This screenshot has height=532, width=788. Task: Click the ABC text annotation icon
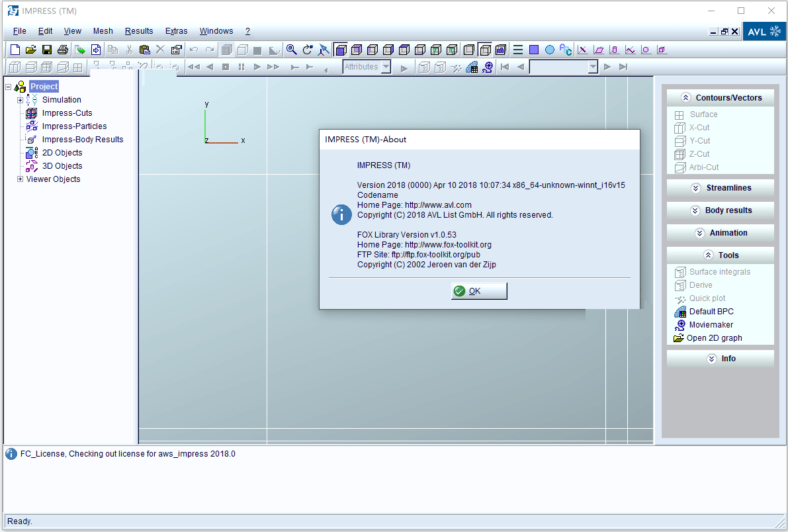click(566, 50)
